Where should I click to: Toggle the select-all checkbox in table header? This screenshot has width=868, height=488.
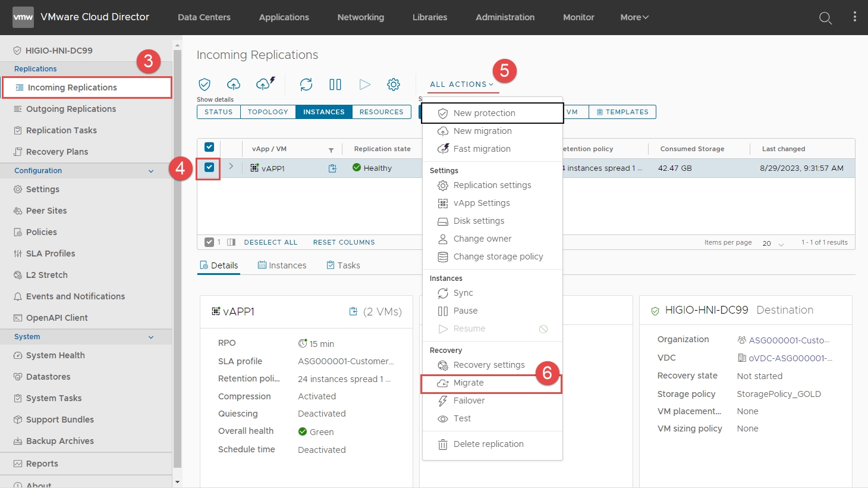(209, 148)
